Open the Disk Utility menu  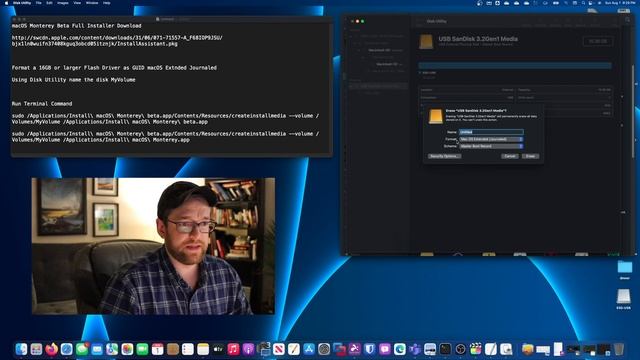(x=22, y=3)
